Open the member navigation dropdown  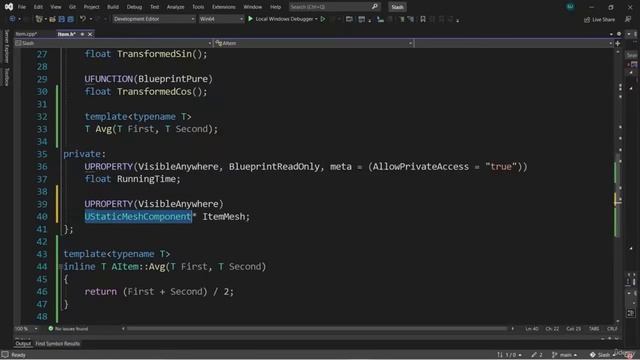[x=513, y=43]
